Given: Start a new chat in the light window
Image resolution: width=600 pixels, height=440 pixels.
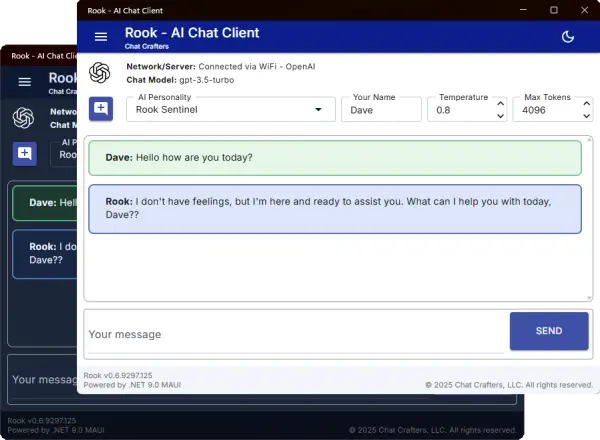Looking at the screenshot, I should point(101,109).
